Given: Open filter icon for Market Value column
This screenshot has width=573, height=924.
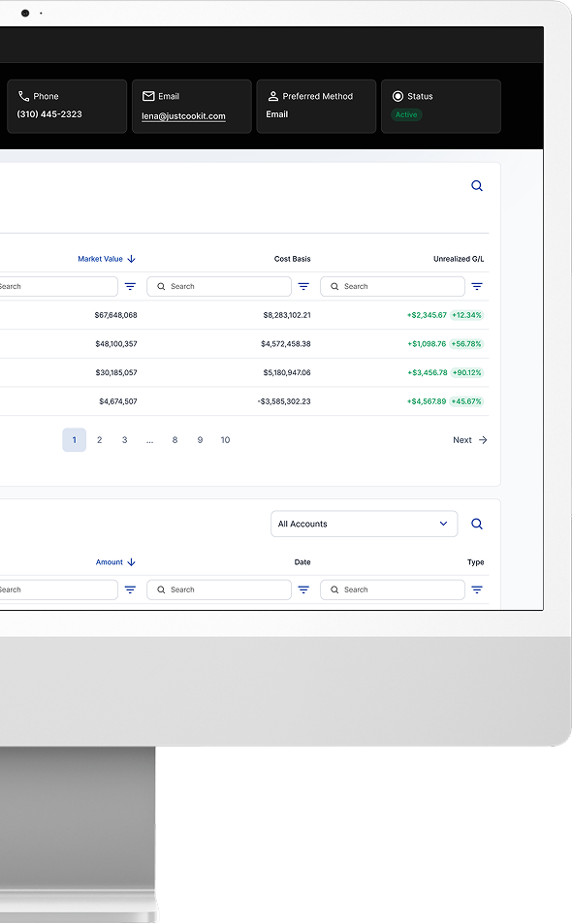Looking at the screenshot, I should (x=130, y=286).
